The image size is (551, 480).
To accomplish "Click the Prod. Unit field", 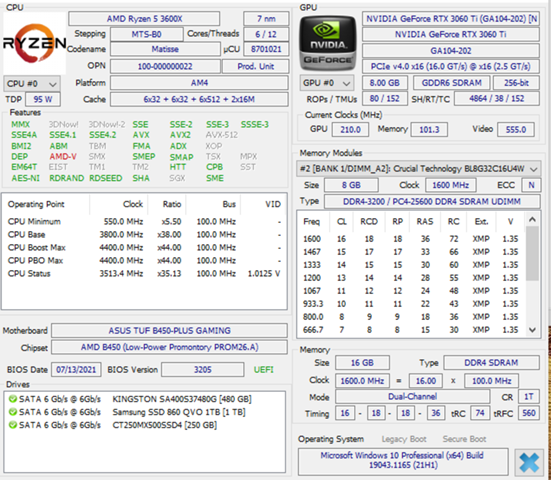I will pos(255,66).
